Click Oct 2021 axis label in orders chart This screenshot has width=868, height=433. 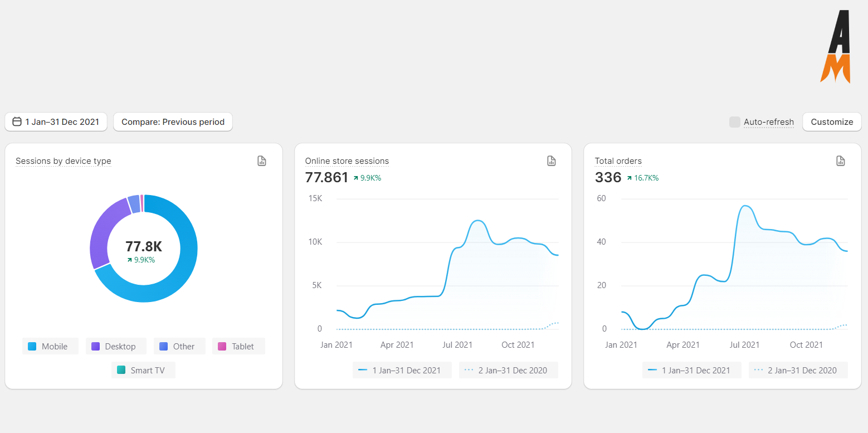click(806, 345)
